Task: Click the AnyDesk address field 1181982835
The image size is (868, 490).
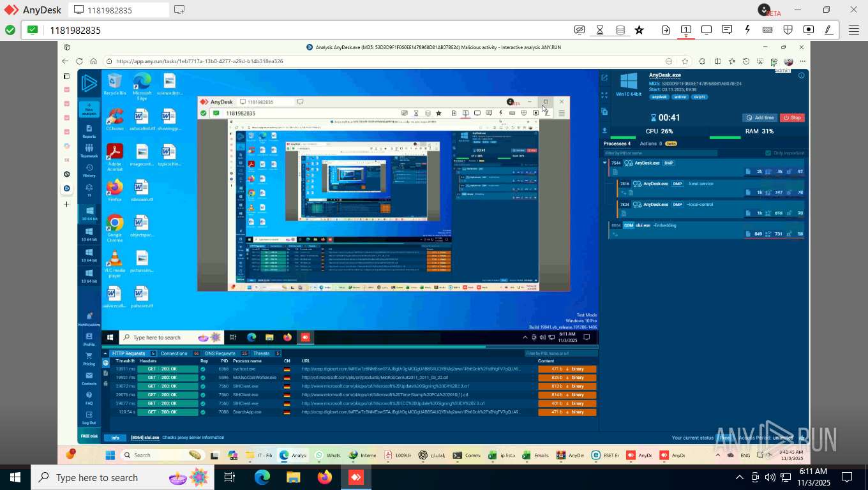Action: (306, 30)
